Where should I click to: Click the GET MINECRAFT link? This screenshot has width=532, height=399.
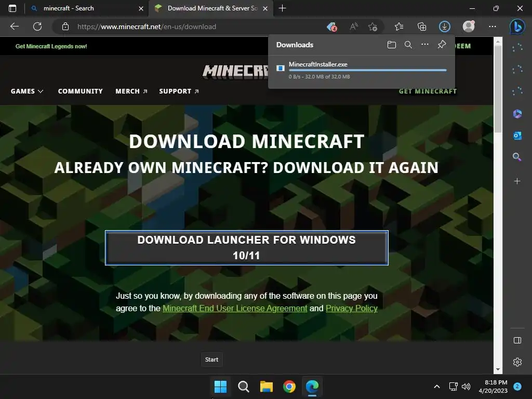[x=428, y=91]
